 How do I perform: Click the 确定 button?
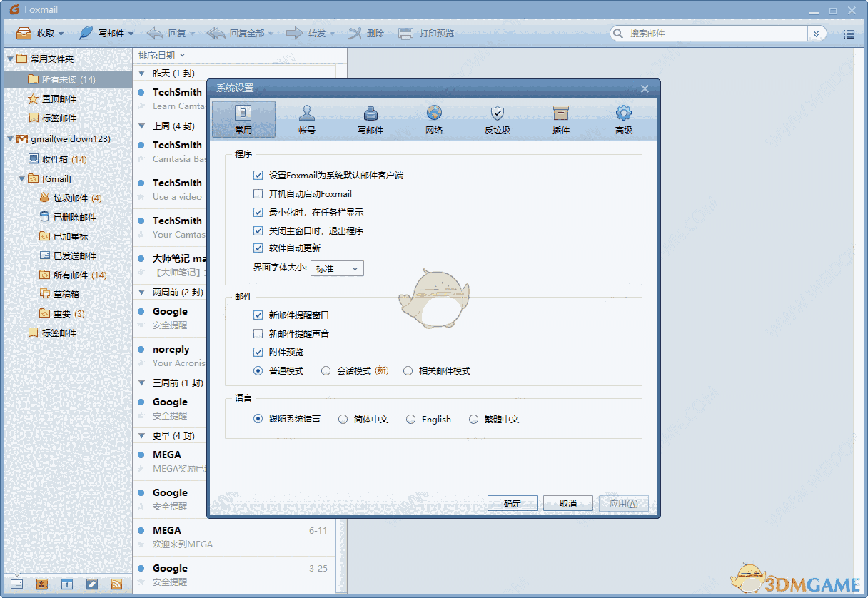(x=512, y=503)
